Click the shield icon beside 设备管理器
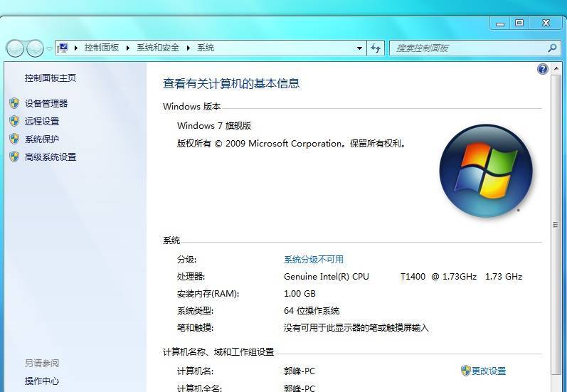The height and width of the screenshot is (392, 567). (14, 103)
